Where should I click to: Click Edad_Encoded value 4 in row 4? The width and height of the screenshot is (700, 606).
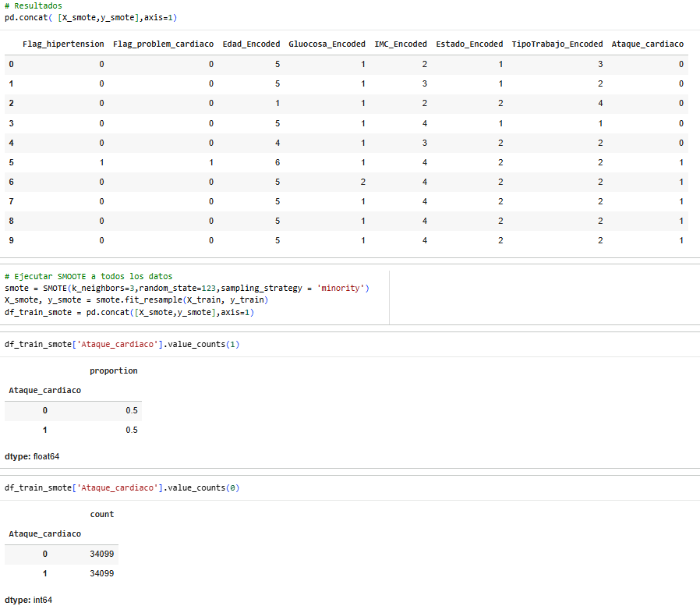point(278,143)
